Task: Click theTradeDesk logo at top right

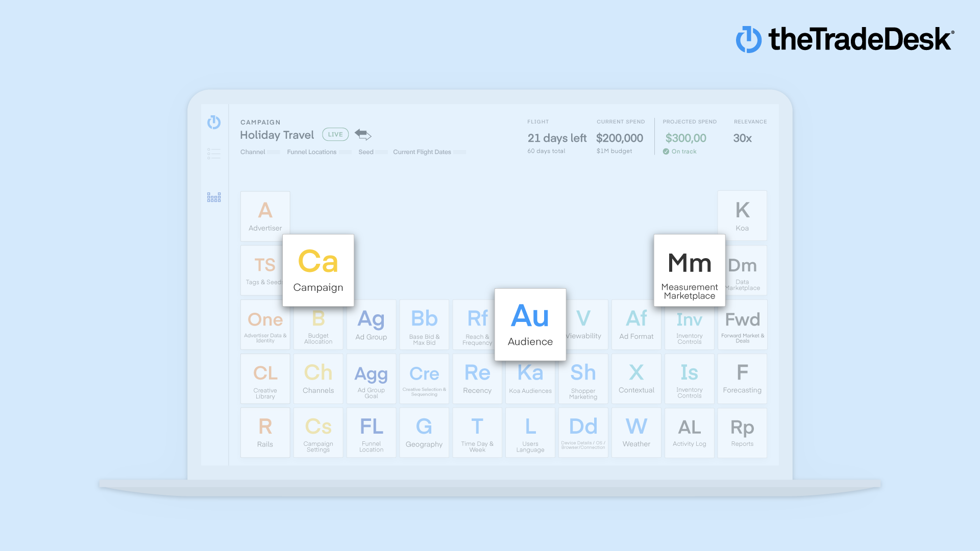Action: coord(844,39)
